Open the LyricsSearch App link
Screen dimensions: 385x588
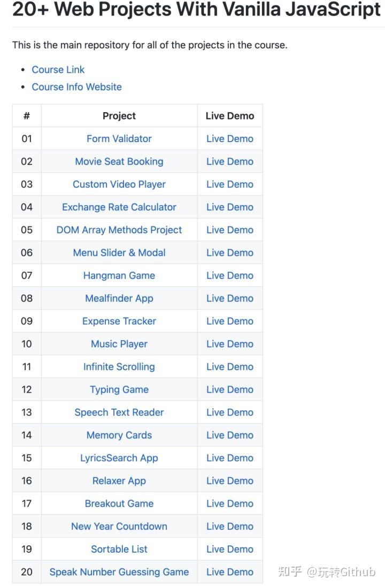tap(119, 458)
